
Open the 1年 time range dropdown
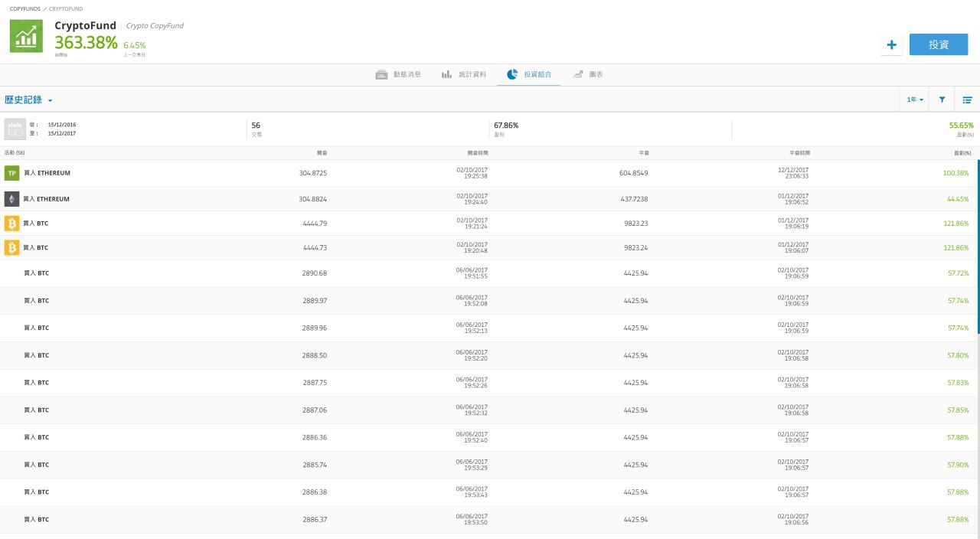tap(915, 100)
